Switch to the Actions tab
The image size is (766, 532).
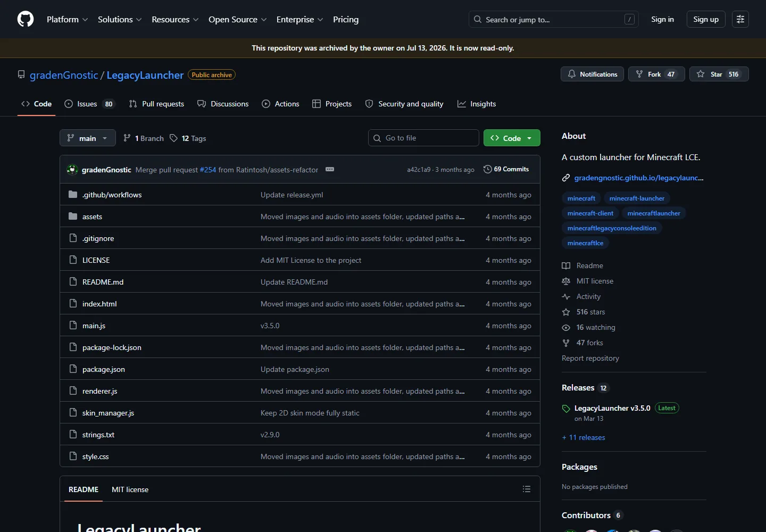280,104
